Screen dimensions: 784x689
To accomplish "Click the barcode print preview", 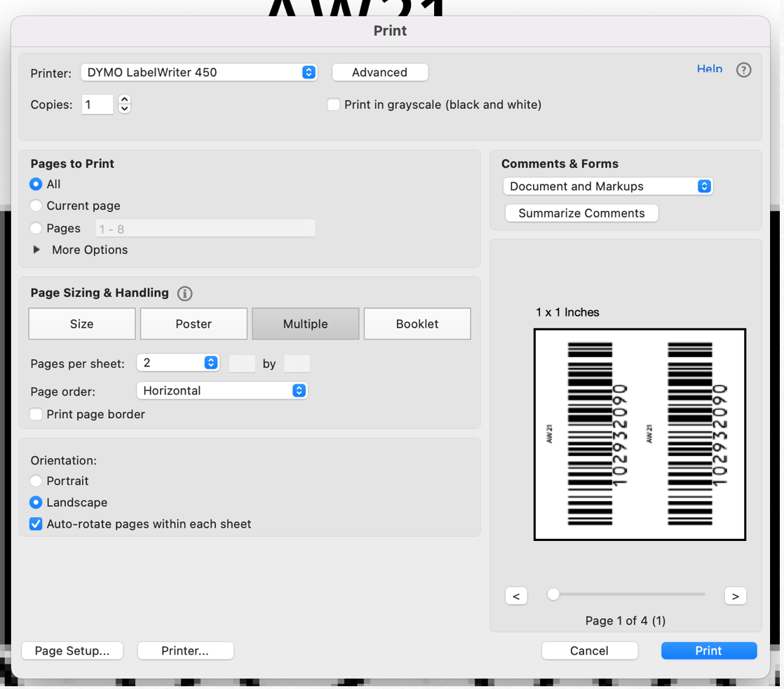I will click(x=640, y=434).
